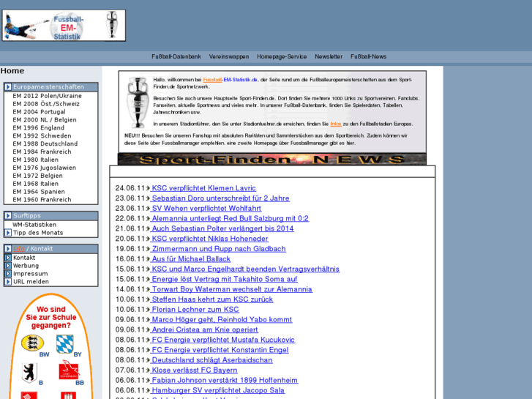
Task: Read news Zimmermann und Rupp nach Gladbach
Action: click(x=218, y=249)
